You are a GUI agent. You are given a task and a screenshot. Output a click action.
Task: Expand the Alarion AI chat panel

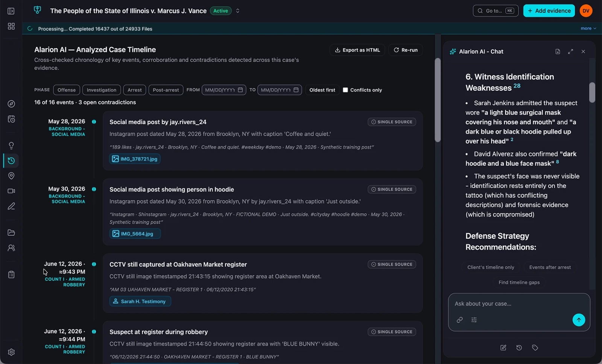point(570,52)
